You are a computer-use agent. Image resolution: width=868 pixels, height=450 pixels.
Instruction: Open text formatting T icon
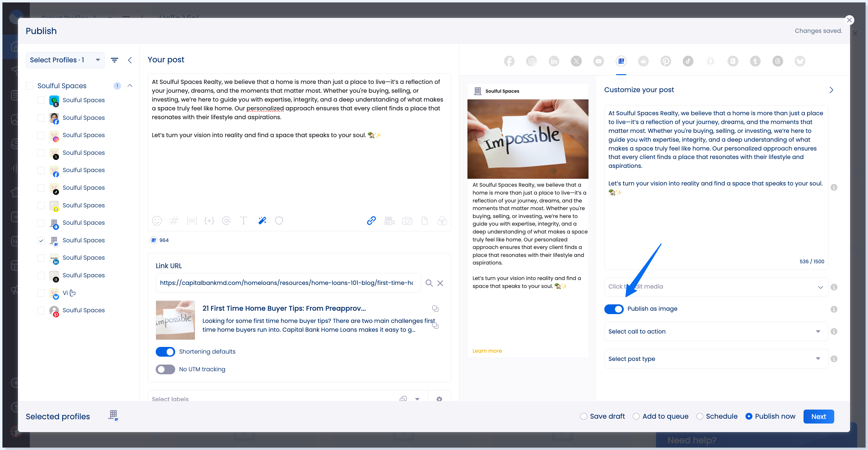(x=243, y=221)
